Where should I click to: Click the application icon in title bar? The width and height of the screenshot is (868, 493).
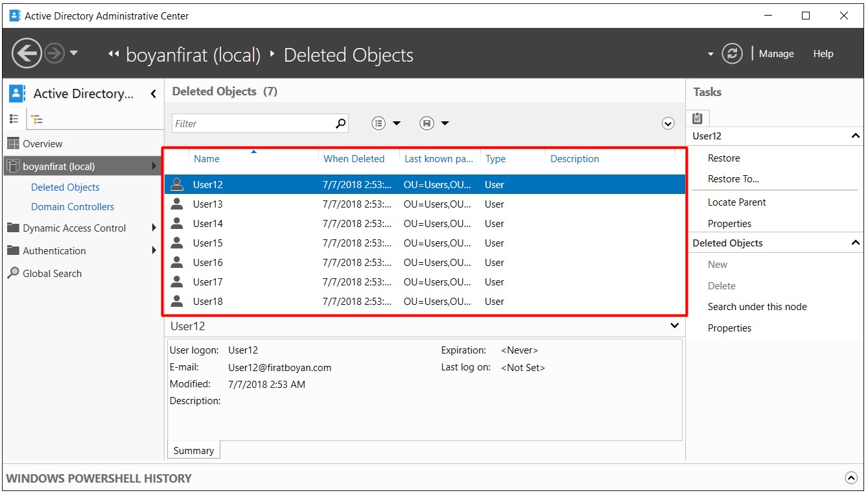pyautogui.click(x=15, y=16)
